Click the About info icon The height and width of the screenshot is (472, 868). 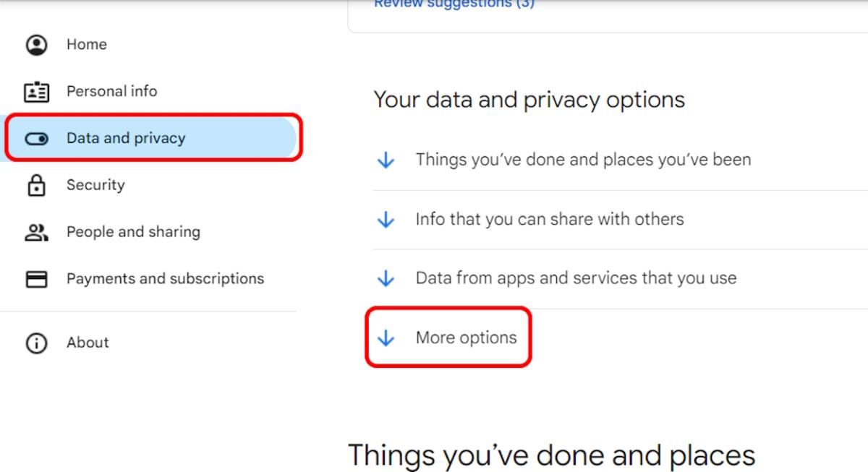click(x=36, y=343)
